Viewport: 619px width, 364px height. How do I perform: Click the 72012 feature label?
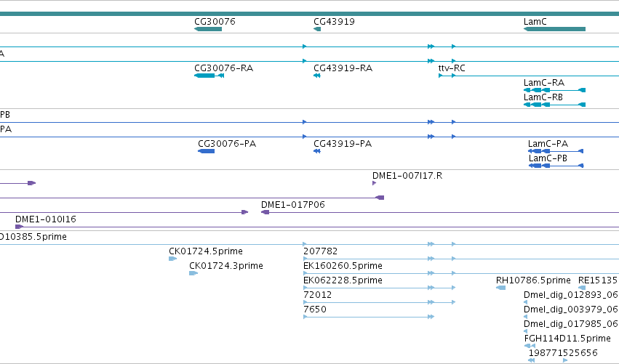[317, 295]
